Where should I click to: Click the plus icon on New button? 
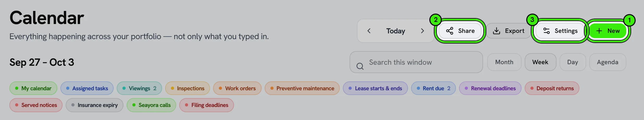599,31
